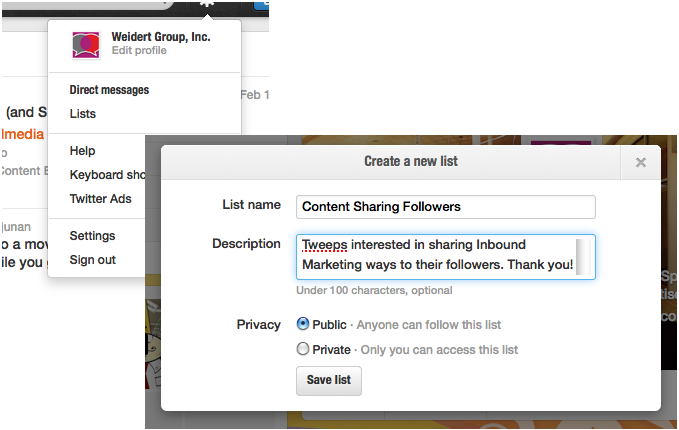Open Direct messages from the menu
Viewport: 679px width, 430px height.
point(109,90)
